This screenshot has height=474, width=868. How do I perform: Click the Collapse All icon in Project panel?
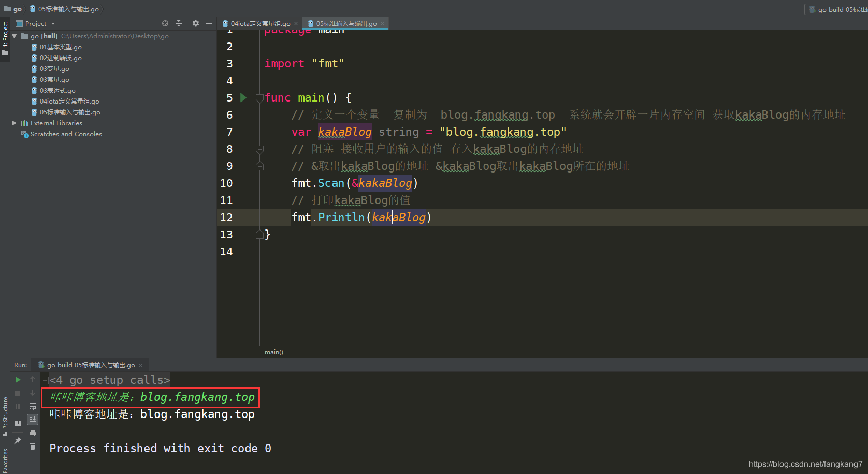(179, 23)
